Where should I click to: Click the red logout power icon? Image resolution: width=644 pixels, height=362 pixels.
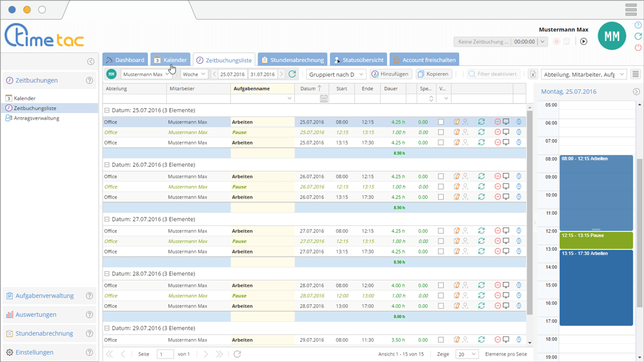coord(638,48)
